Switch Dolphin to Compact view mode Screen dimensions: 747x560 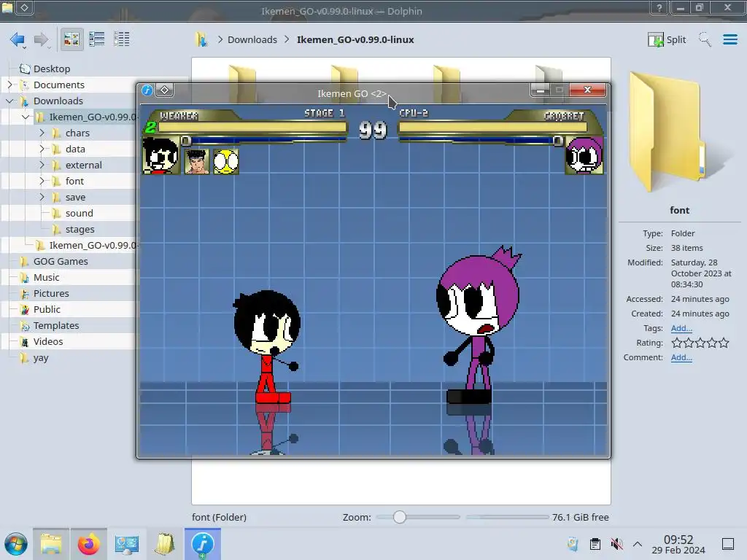coord(97,39)
